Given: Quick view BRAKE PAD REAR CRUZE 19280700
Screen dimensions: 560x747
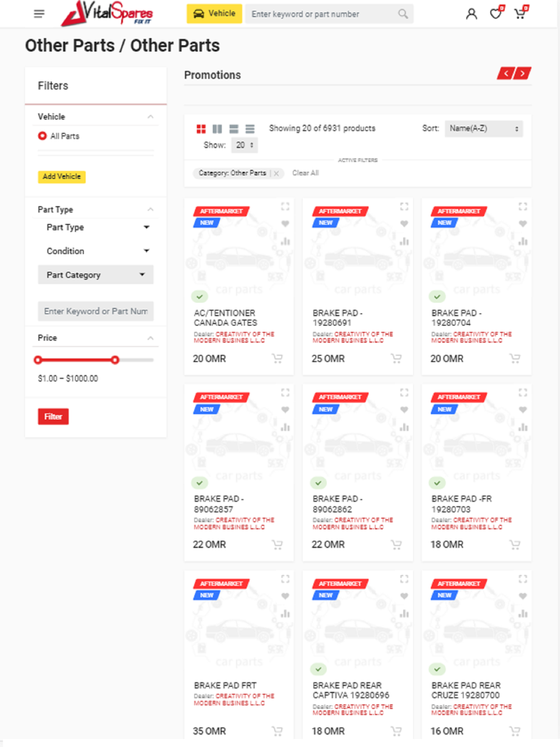Looking at the screenshot, I should pos(522,579).
